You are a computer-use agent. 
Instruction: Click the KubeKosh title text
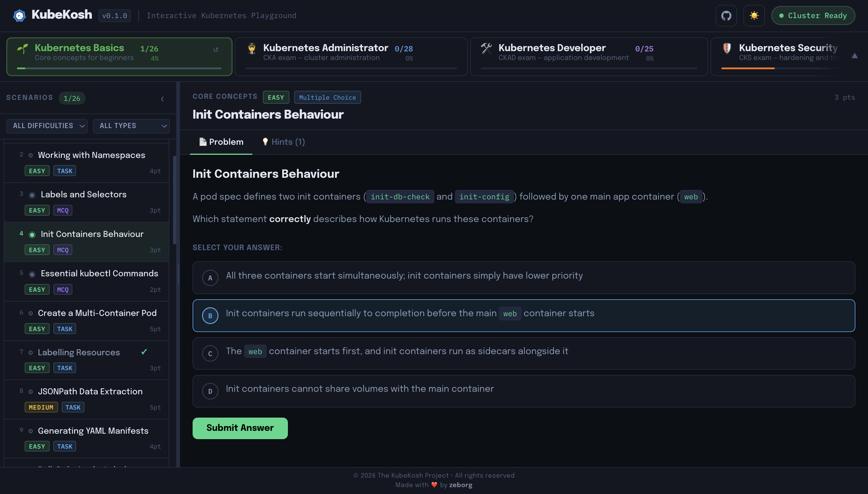click(62, 15)
